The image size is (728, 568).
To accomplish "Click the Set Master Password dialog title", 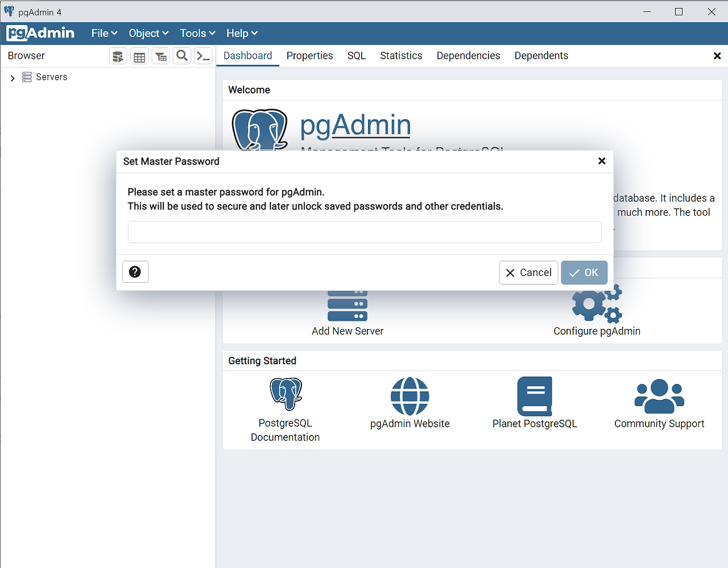I will 171,162.
